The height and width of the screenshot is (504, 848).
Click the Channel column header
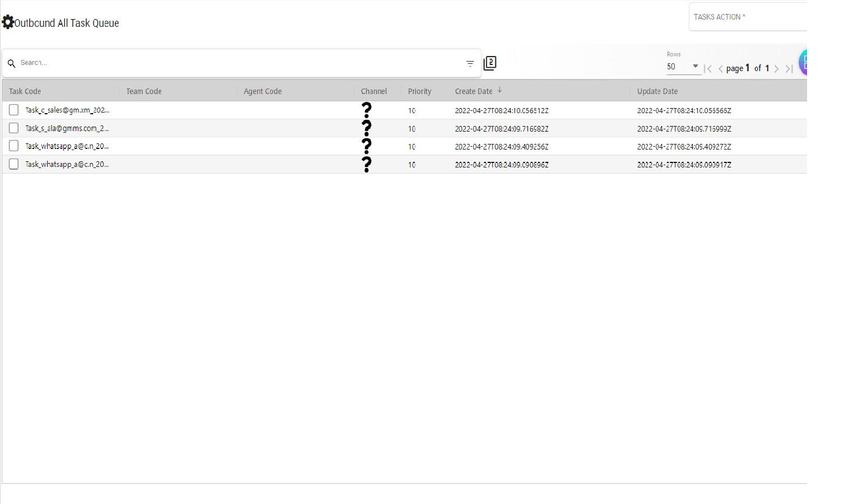374,91
